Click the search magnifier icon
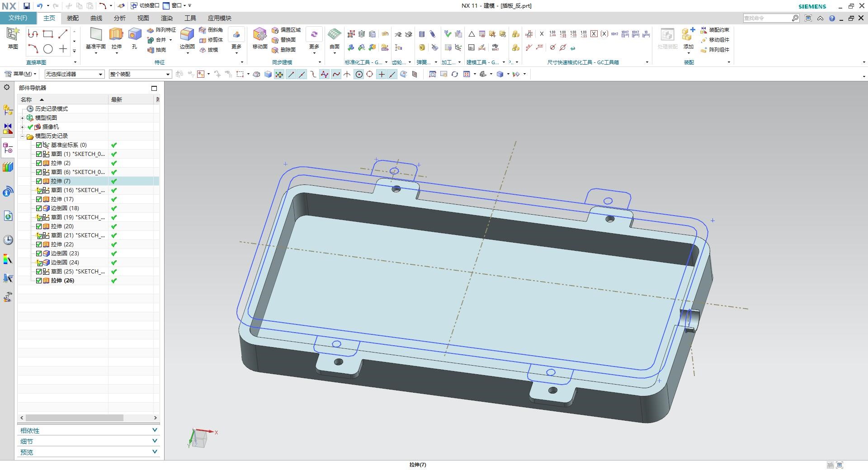This screenshot has width=868, height=470. point(795,18)
